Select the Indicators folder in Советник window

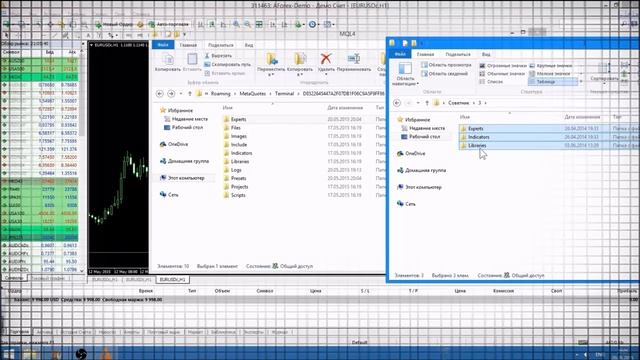coord(478,137)
